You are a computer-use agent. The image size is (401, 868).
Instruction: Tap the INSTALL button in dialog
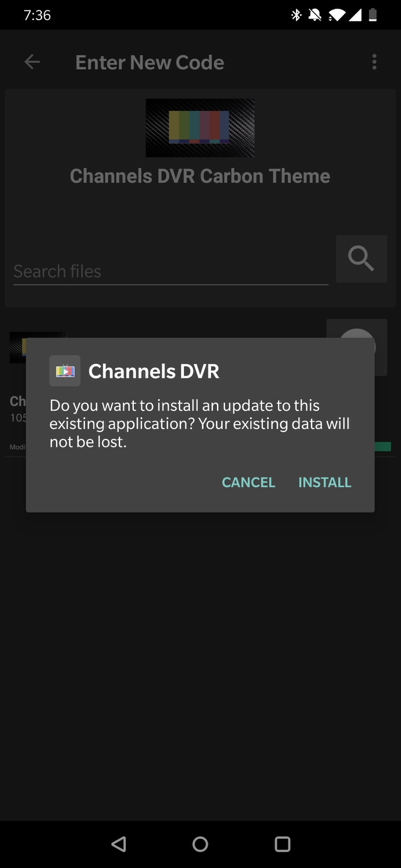(x=324, y=482)
